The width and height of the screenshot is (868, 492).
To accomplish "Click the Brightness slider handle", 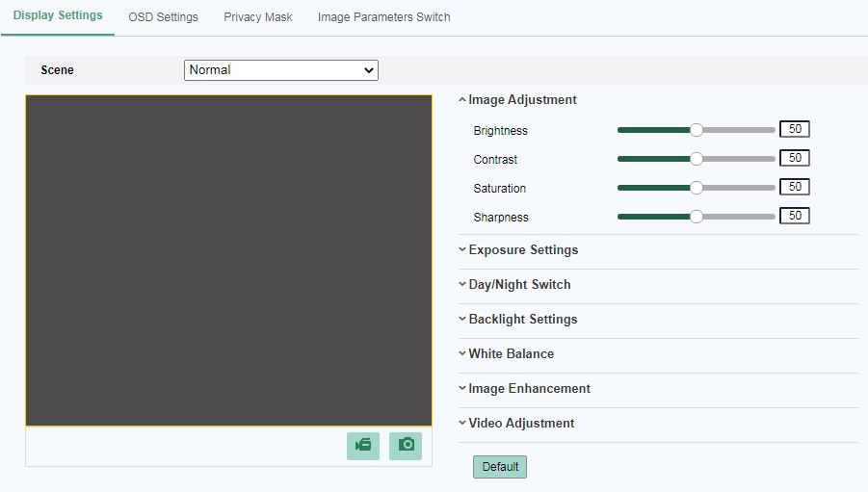I will 697,130.
